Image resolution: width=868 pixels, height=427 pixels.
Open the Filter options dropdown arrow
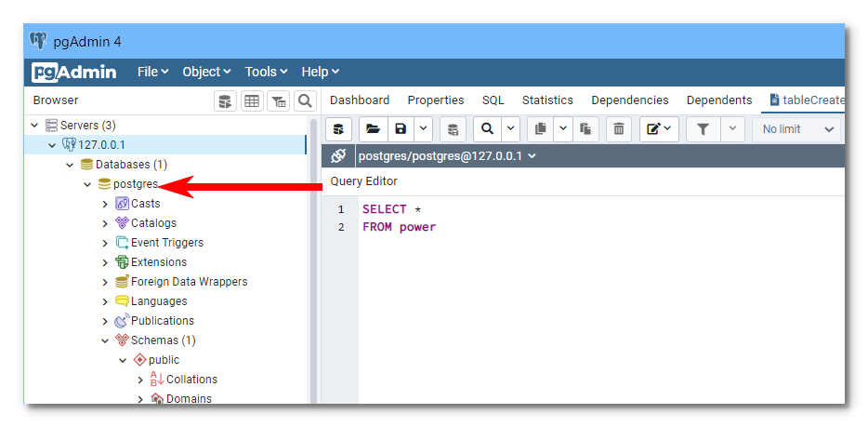point(732,129)
